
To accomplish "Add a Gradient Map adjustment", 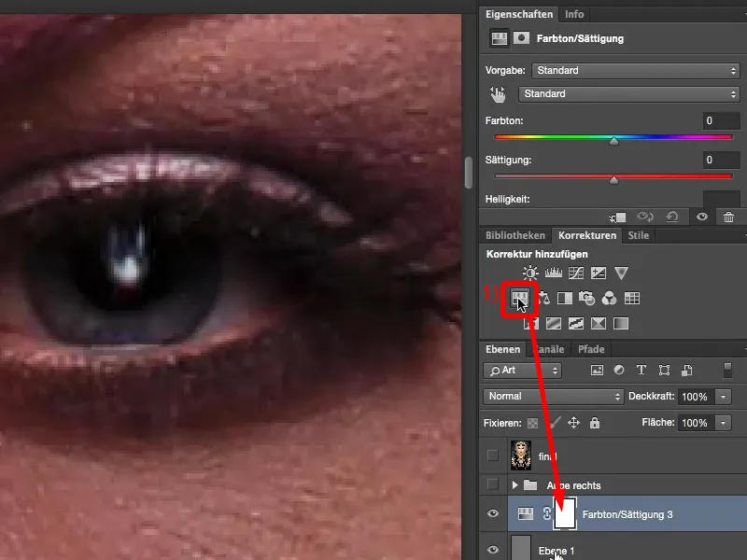I will [x=621, y=324].
